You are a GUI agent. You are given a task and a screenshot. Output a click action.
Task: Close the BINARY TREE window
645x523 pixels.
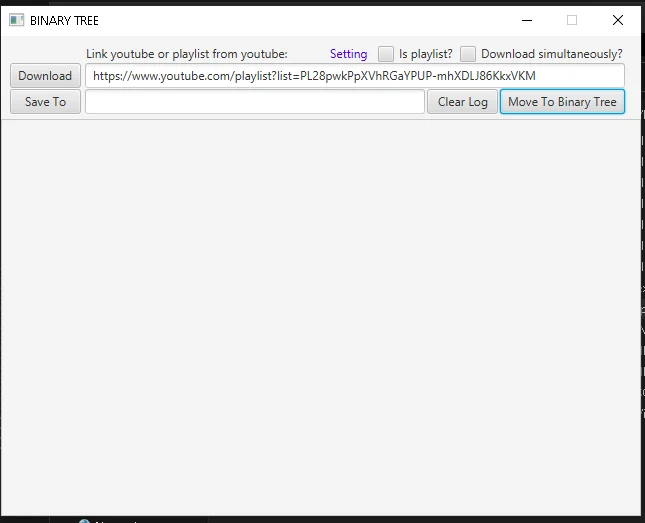coord(618,20)
